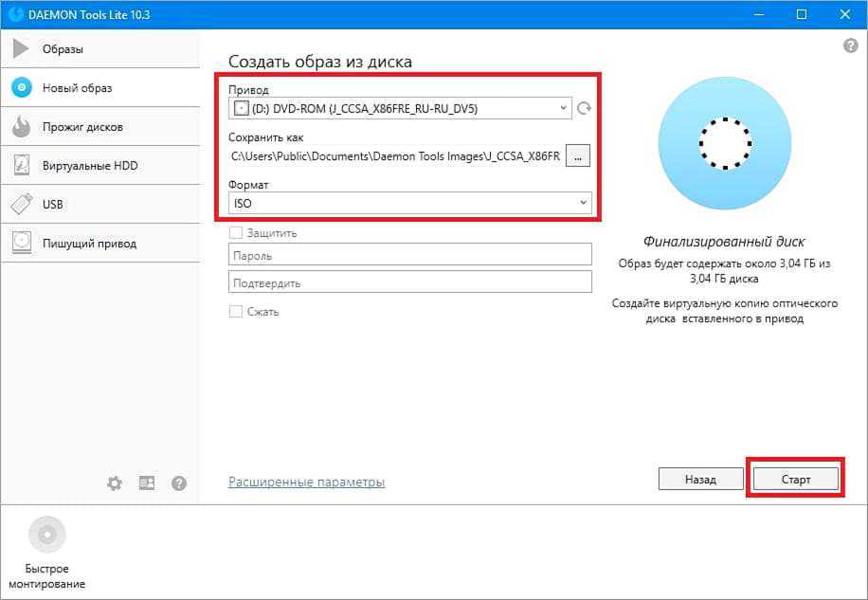Click DAEMON Tools logo in title bar
The height and width of the screenshot is (600, 868).
[17, 14]
